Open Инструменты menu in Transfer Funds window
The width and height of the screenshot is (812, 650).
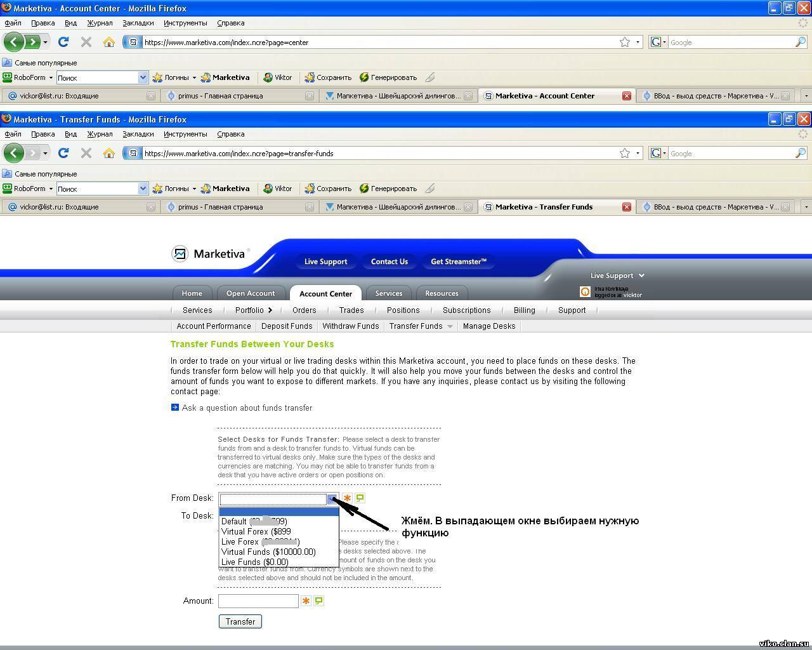(185, 134)
